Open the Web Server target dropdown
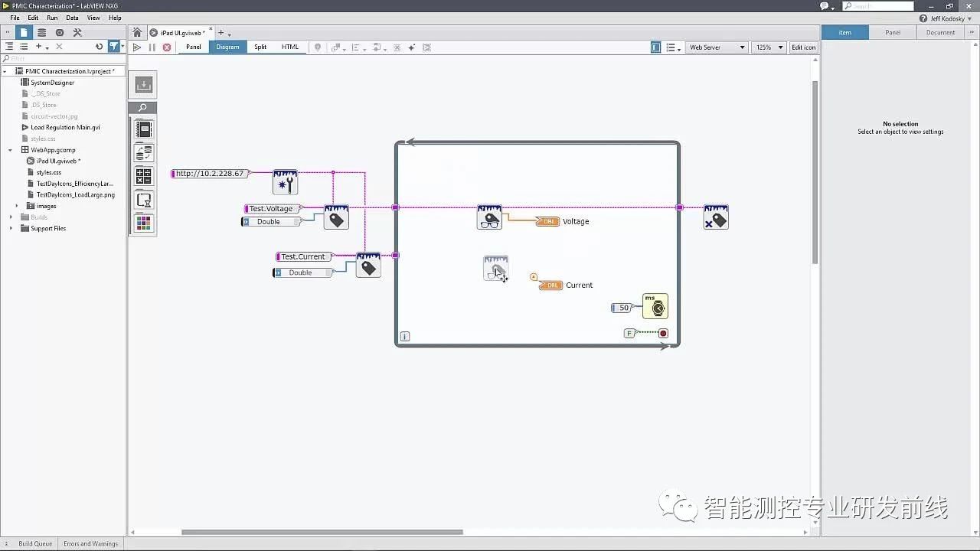This screenshot has height=551, width=980. coord(717,47)
